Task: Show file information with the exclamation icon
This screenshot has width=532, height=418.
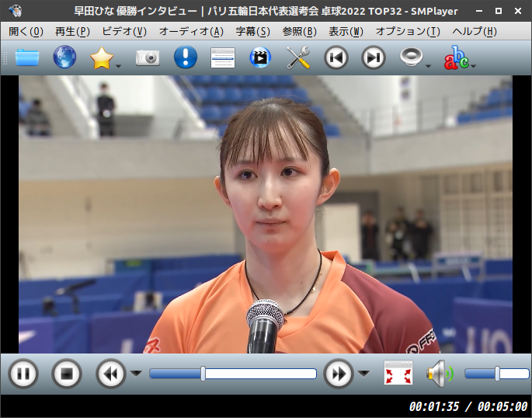Action: pyautogui.click(x=186, y=57)
